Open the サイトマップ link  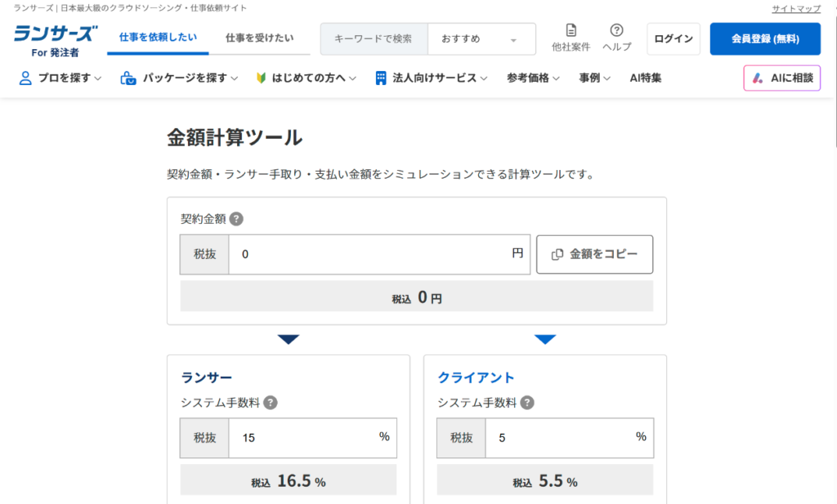click(796, 8)
